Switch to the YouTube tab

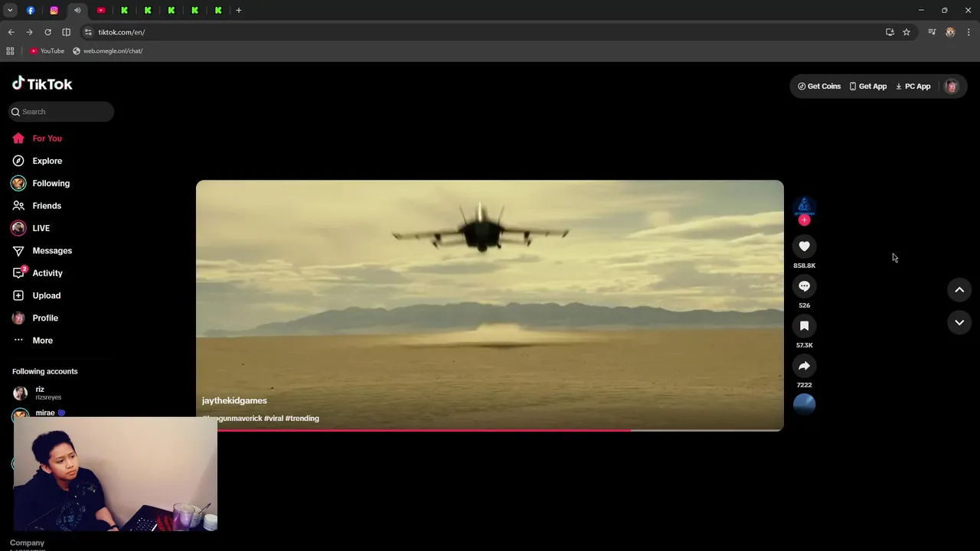click(x=101, y=10)
